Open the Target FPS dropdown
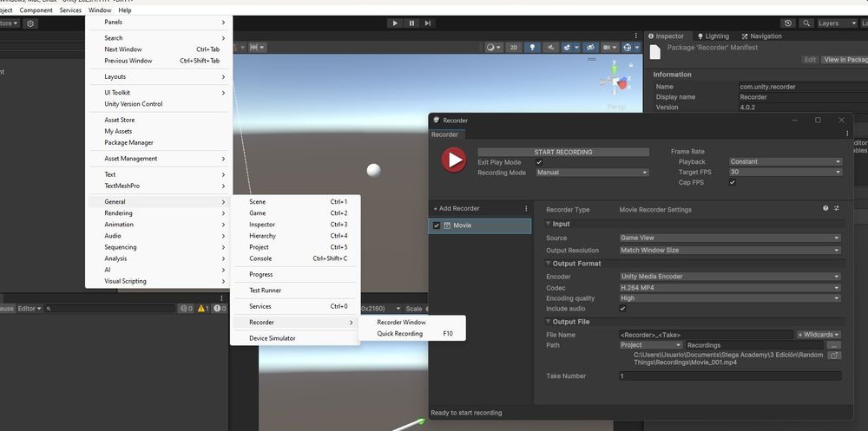868x431 pixels. (x=785, y=172)
